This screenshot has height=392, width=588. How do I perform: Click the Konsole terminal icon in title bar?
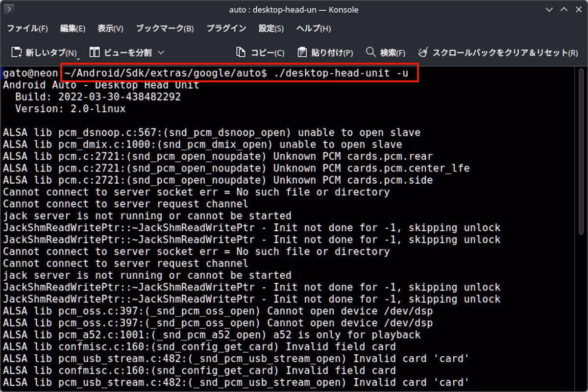coord(9,9)
